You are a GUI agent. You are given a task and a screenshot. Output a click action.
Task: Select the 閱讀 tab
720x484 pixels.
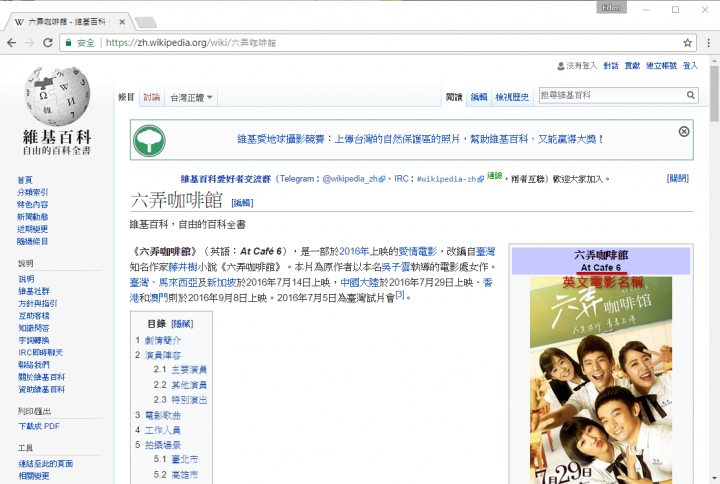coord(454,97)
